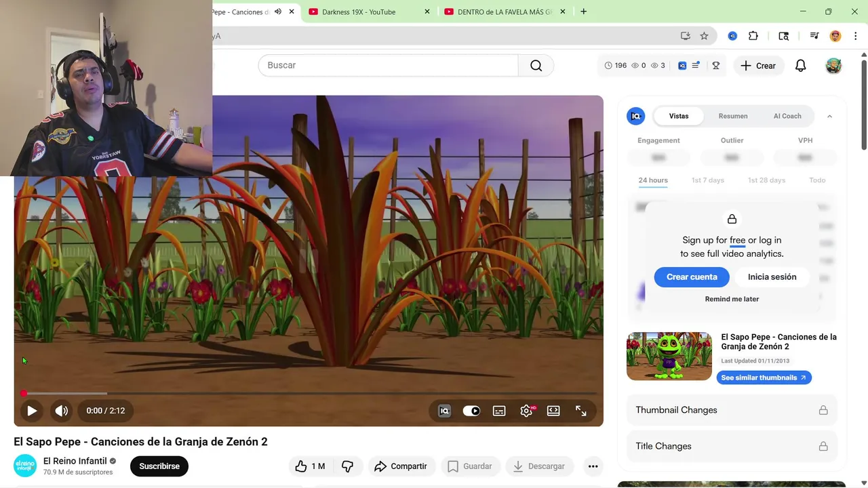
Task: Click the magnifying glass search button
Action: (x=536, y=65)
